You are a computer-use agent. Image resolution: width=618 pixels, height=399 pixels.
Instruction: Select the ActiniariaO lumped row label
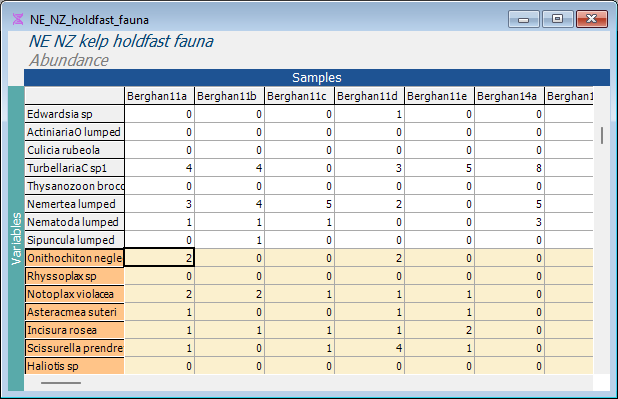(x=74, y=132)
